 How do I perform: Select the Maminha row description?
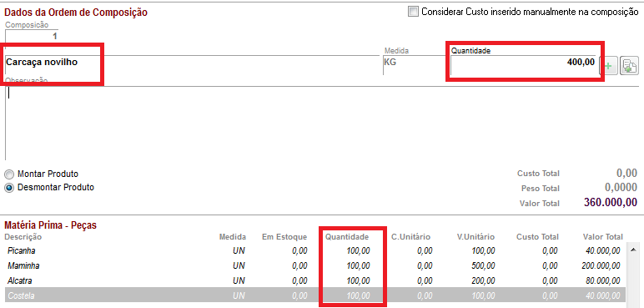click(x=23, y=266)
